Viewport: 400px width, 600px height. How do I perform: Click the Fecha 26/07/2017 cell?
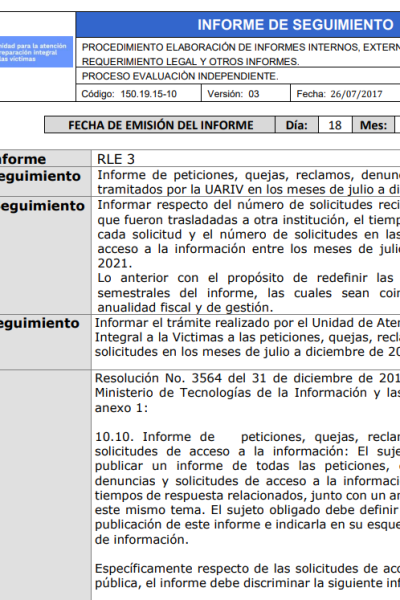click(x=345, y=94)
